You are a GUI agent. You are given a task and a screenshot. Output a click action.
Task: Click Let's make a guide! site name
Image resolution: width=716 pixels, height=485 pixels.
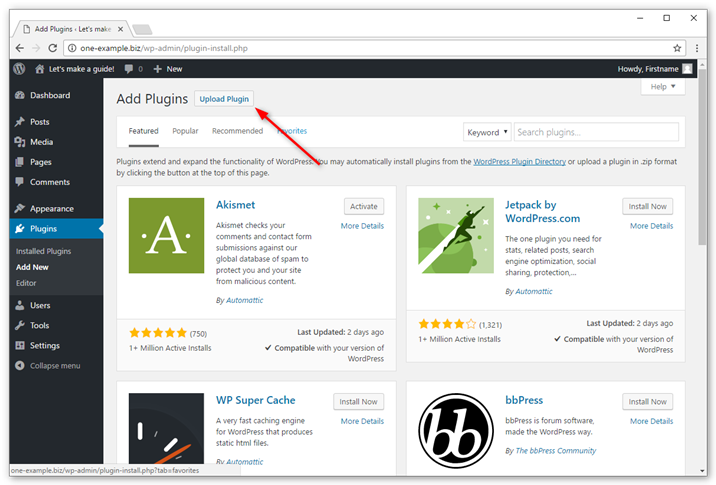coord(82,69)
